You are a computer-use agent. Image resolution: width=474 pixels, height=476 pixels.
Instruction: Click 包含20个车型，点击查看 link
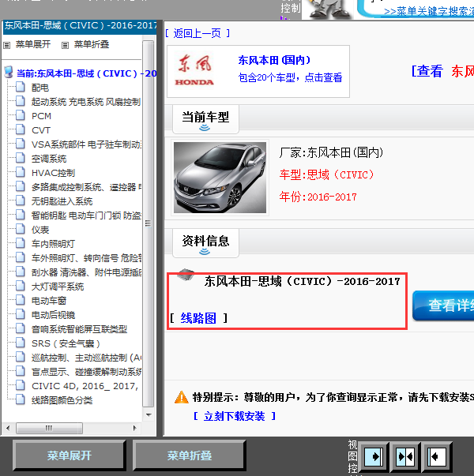(x=290, y=77)
